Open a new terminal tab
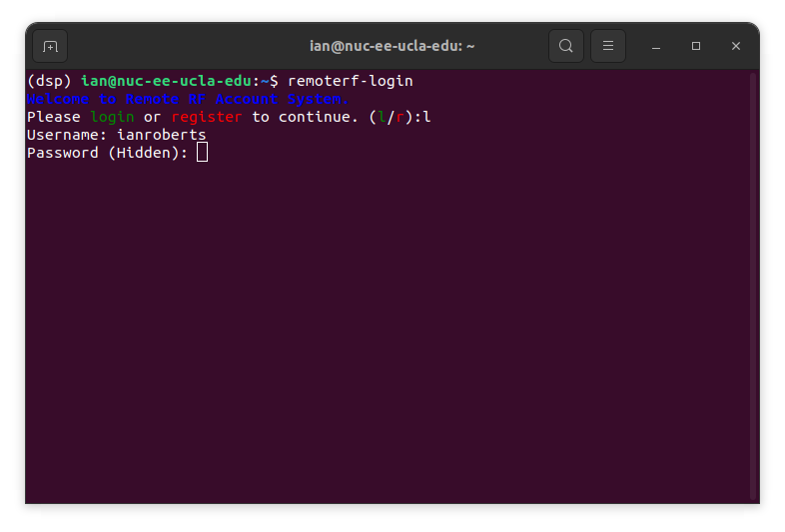 50,46
